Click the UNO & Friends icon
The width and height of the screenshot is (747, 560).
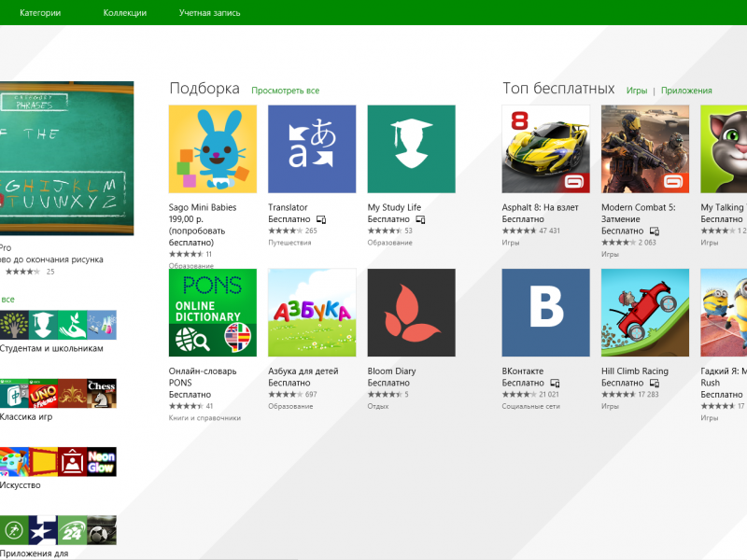coord(43,393)
